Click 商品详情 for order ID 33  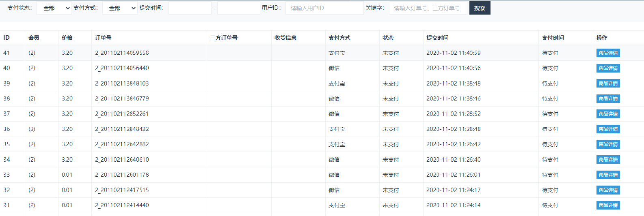(608, 175)
